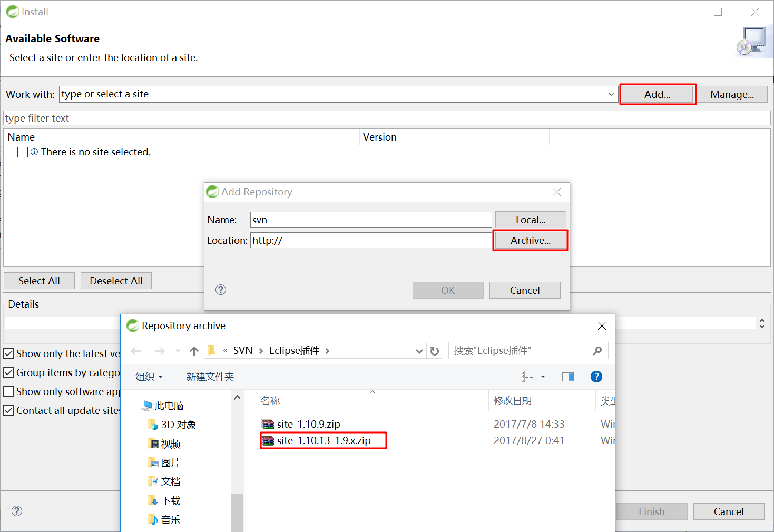
Task: Click the refresh icon beside address path
Action: [435, 351]
